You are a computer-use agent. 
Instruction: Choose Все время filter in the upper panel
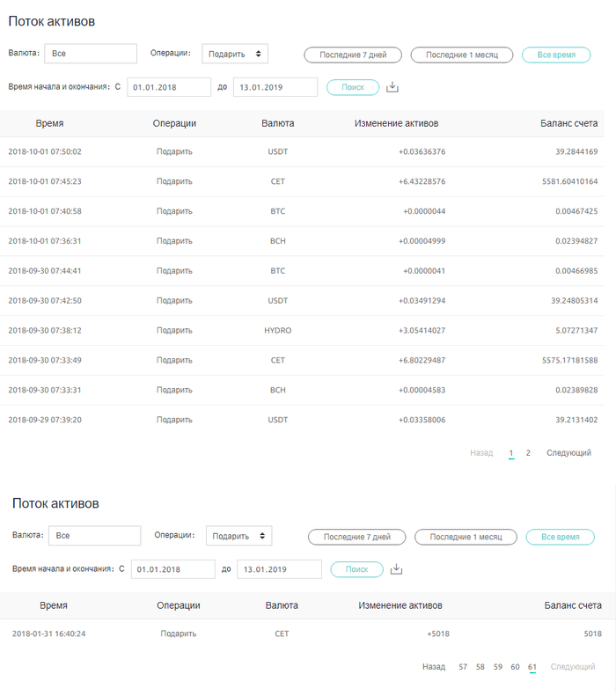pyautogui.click(x=556, y=55)
